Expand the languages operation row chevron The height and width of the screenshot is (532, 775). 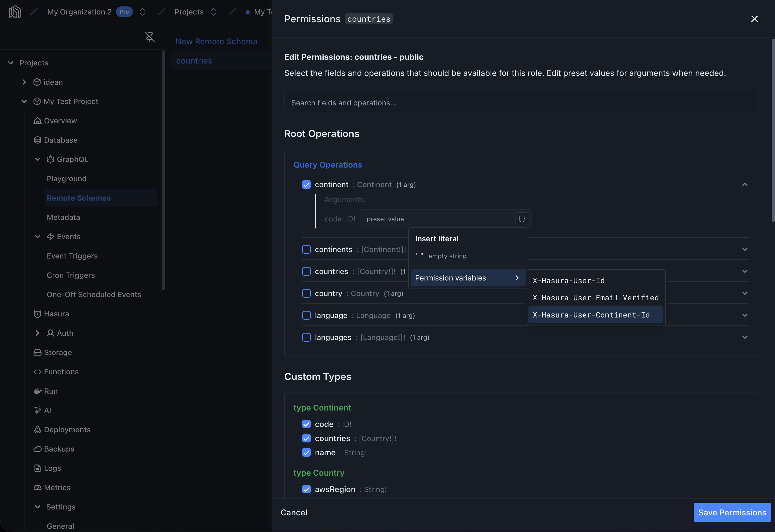coord(745,337)
